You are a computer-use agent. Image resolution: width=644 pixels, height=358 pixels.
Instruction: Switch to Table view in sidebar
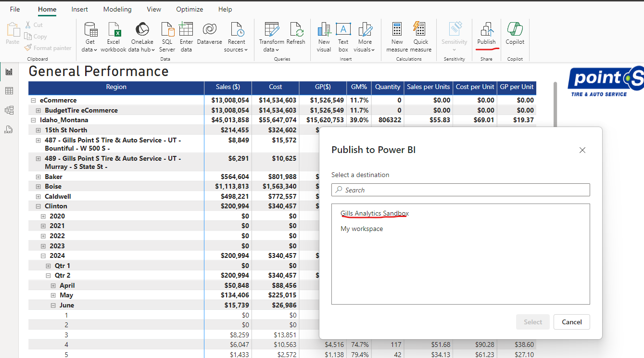[9, 91]
